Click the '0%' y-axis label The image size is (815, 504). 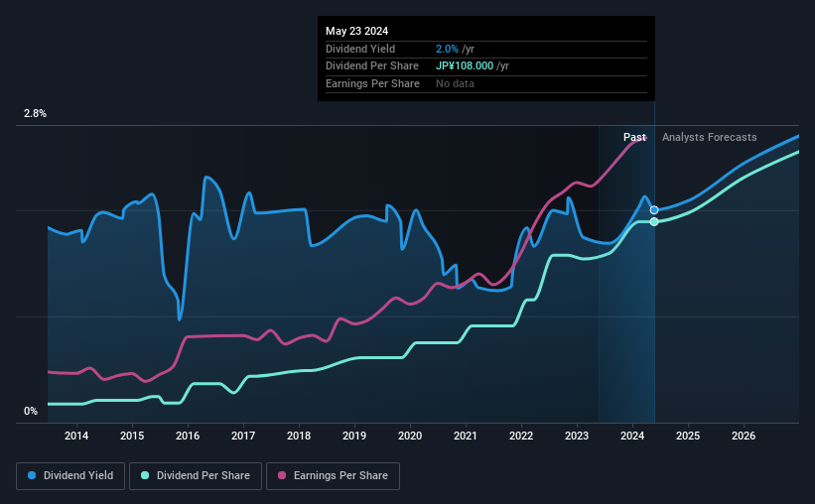point(31,411)
